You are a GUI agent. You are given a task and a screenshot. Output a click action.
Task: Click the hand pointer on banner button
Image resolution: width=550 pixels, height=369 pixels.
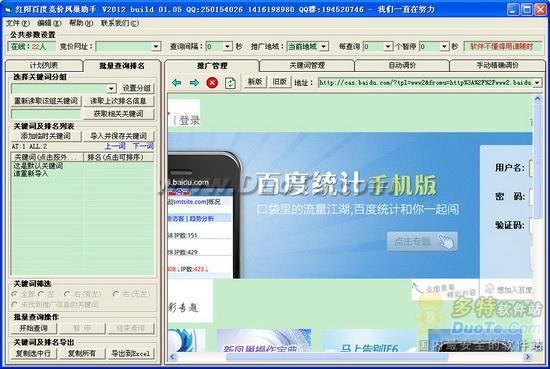446,241
